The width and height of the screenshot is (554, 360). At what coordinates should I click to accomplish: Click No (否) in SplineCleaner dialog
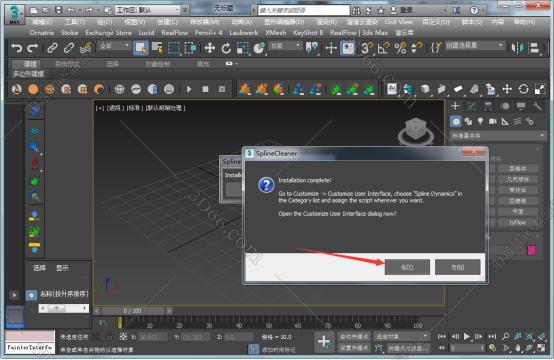(x=458, y=267)
